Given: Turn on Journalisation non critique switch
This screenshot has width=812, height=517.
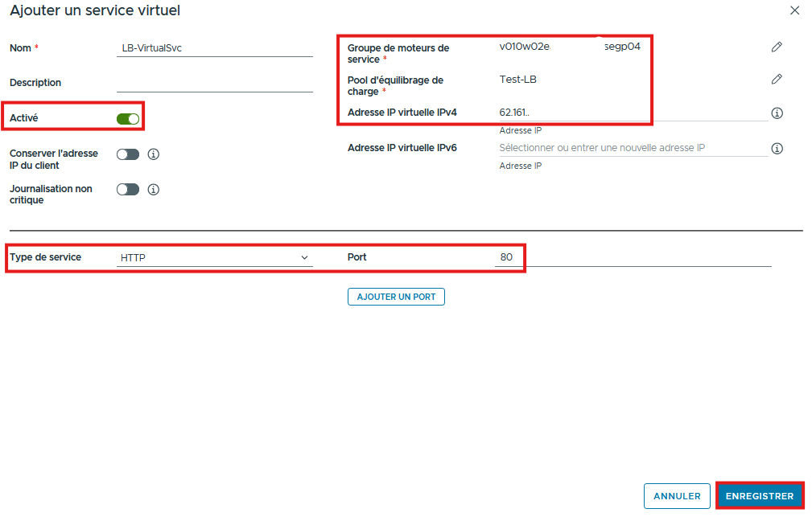Looking at the screenshot, I should point(128,190).
